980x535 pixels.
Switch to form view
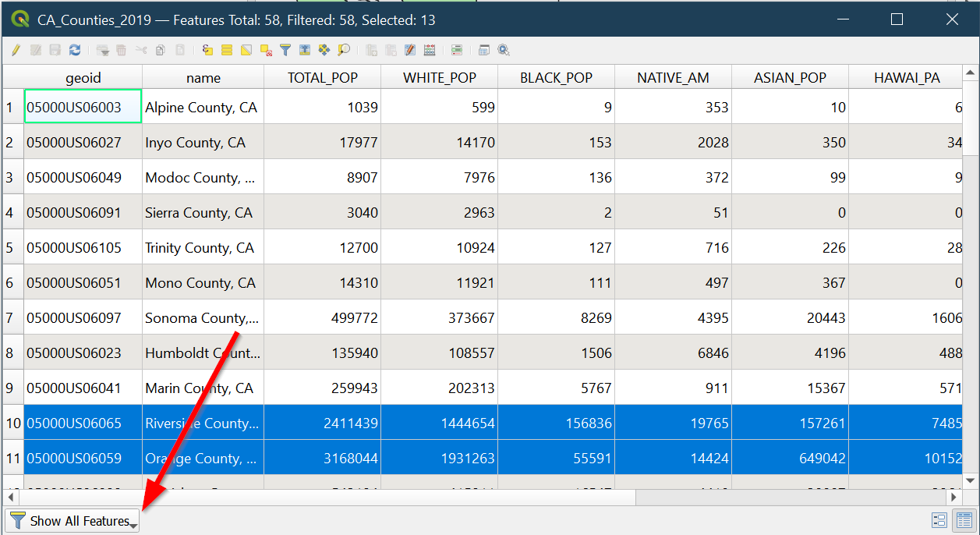point(939,520)
